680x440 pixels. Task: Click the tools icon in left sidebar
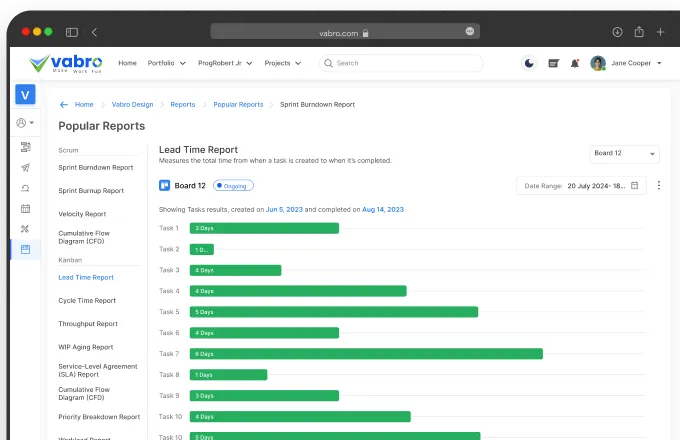(x=25, y=229)
